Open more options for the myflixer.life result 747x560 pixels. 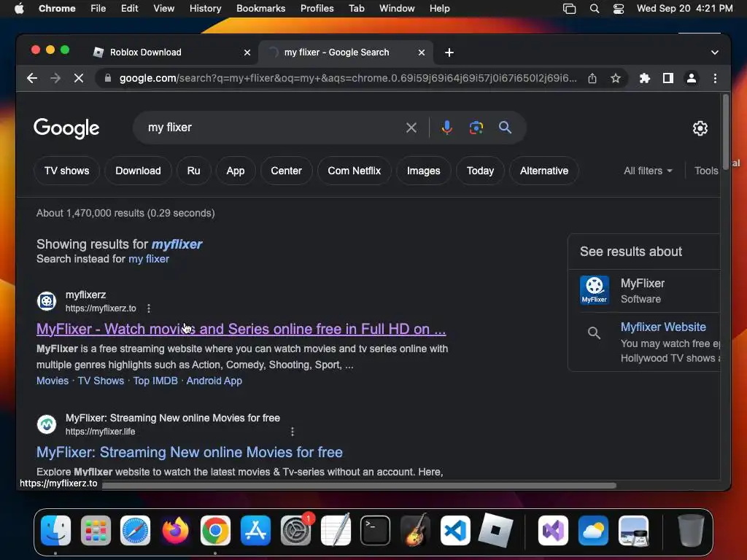click(293, 432)
